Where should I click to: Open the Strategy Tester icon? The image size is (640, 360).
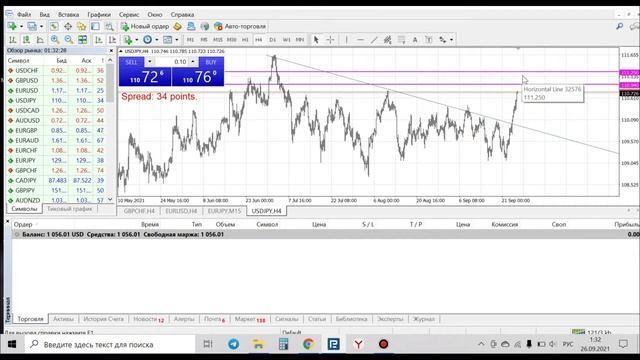(109, 26)
